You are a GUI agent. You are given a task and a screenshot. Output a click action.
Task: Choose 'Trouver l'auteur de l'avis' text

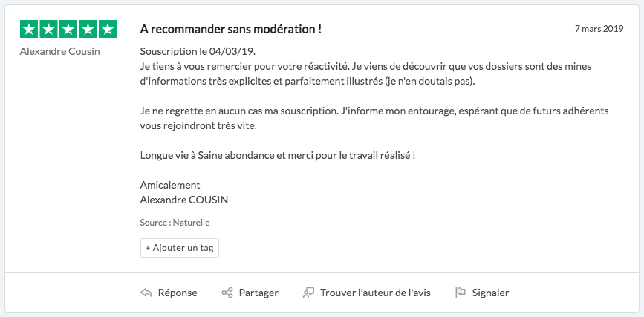point(375,293)
